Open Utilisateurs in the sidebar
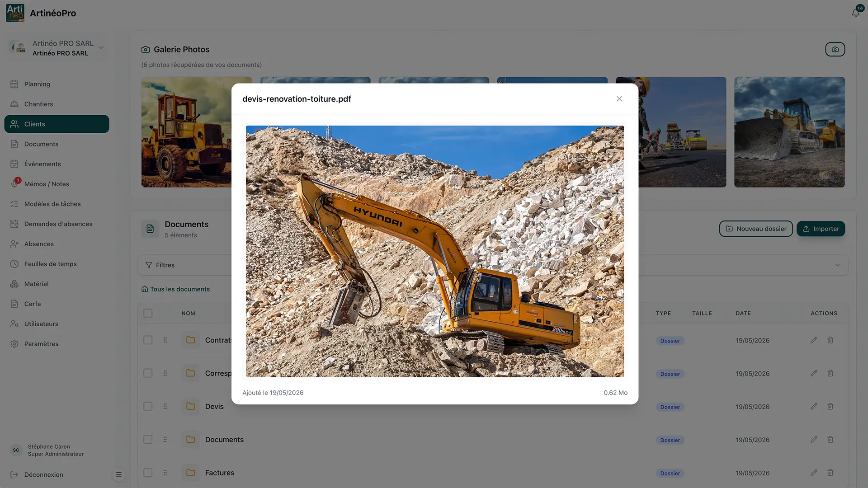 [x=57, y=324]
